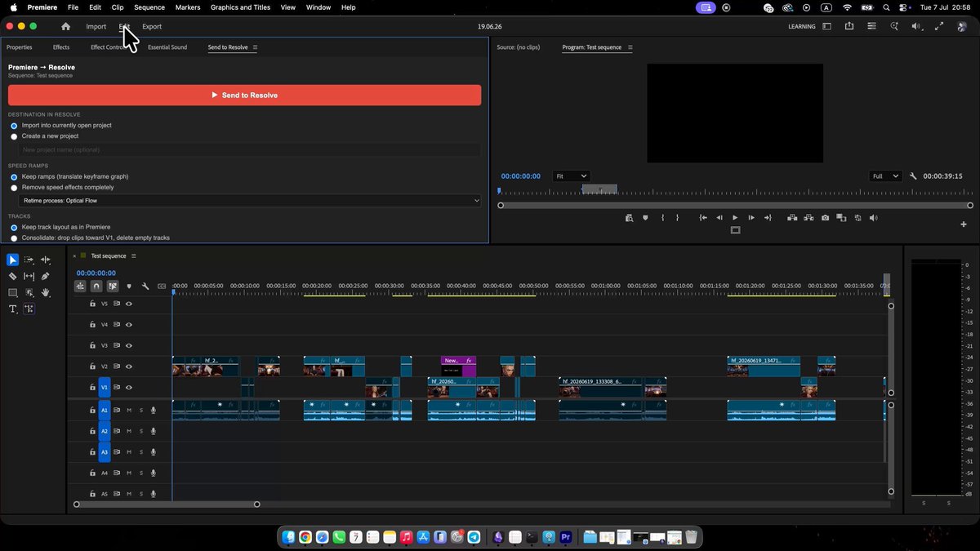Click New project name input field
This screenshot has width=980, height=551.
(251, 150)
